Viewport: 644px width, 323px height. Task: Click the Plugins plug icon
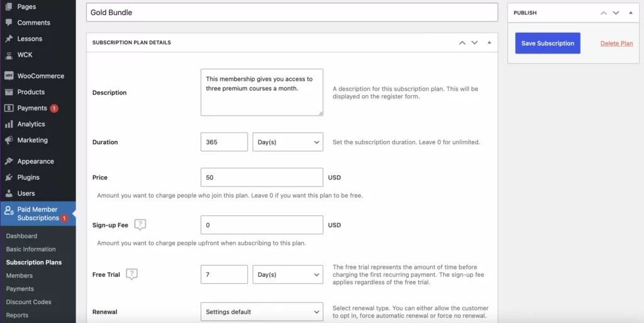pyautogui.click(x=9, y=178)
